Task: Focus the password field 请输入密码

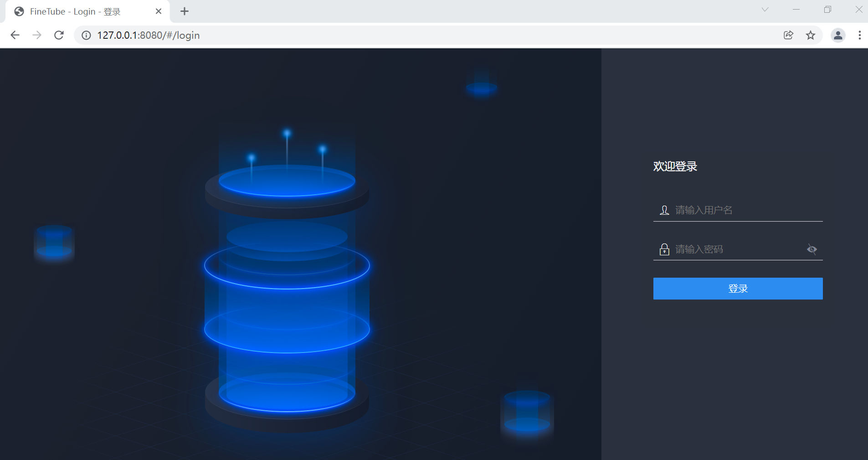Action: coord(739,249)
